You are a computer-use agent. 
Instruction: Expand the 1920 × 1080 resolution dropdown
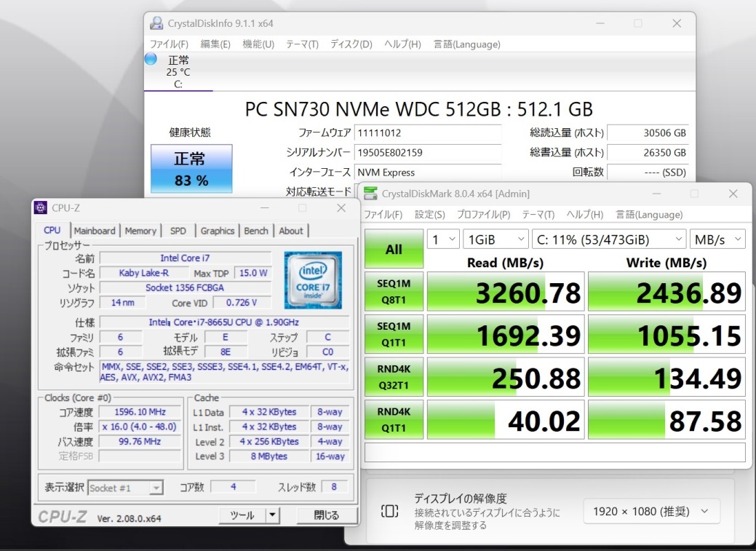[651, 511]
